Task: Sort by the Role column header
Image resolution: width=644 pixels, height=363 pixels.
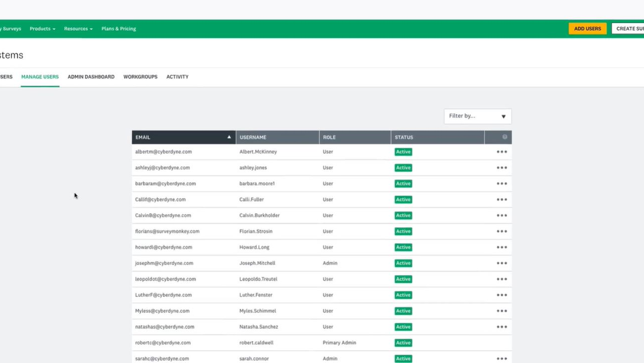Action: tap(329, 137)
